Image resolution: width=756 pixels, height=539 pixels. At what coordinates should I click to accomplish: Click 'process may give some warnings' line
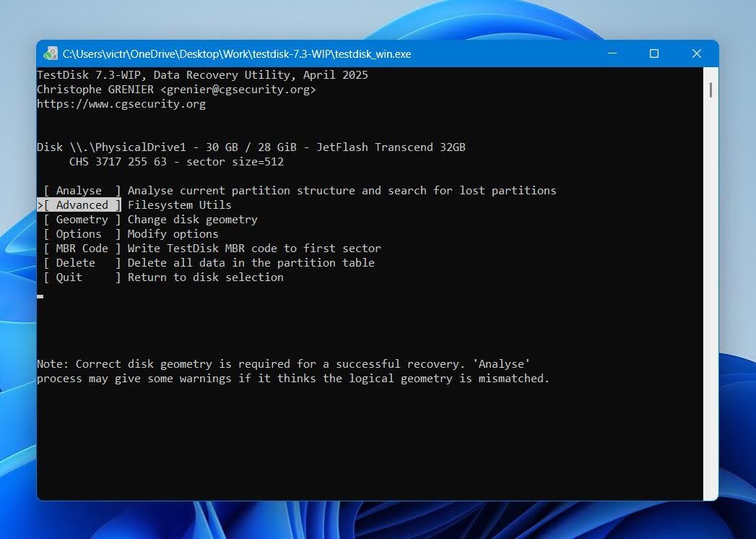pyautogui.click(x=293, y=379)
